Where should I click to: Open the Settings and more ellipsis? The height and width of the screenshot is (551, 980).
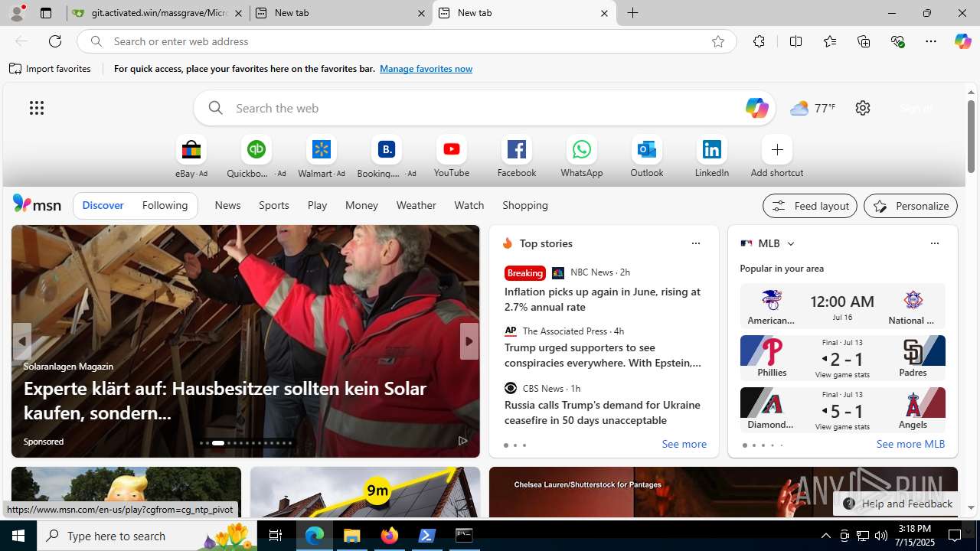931,41
